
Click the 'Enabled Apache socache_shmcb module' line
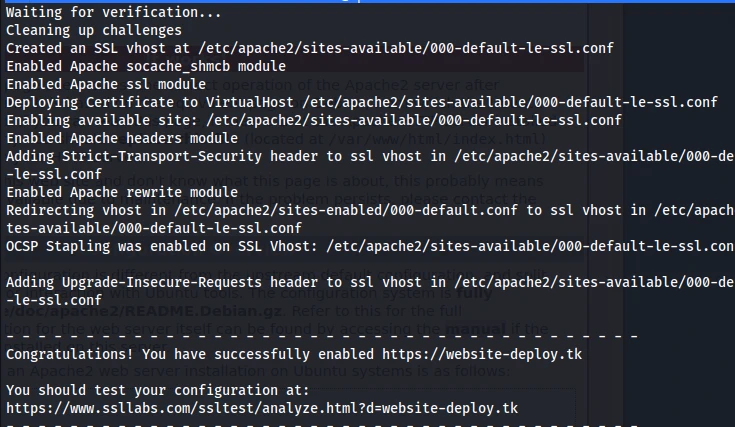(x=146, y=66)
